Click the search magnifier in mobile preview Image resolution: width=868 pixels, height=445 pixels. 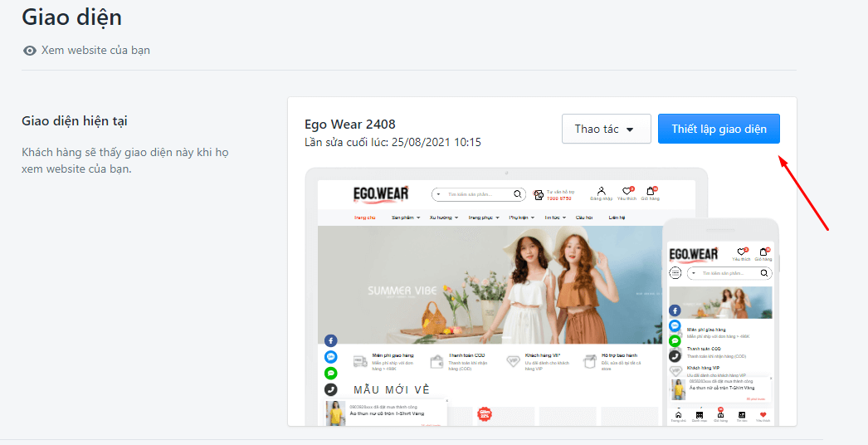[764, 273]
